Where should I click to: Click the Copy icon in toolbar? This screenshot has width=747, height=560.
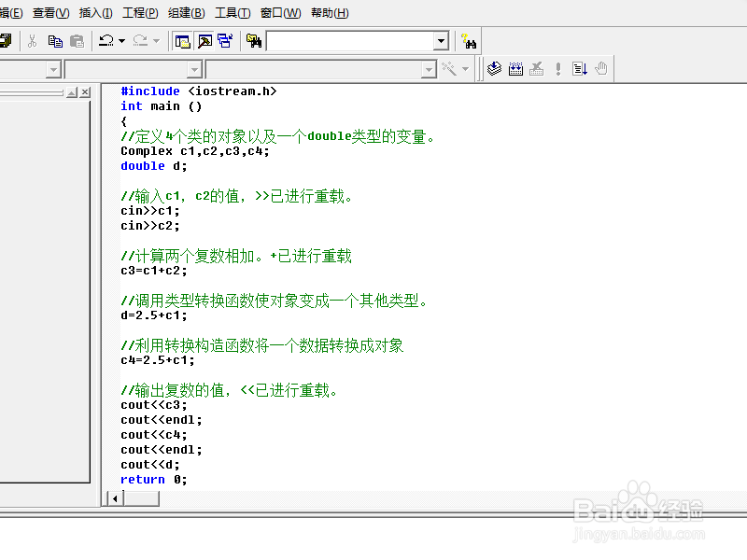55,41
